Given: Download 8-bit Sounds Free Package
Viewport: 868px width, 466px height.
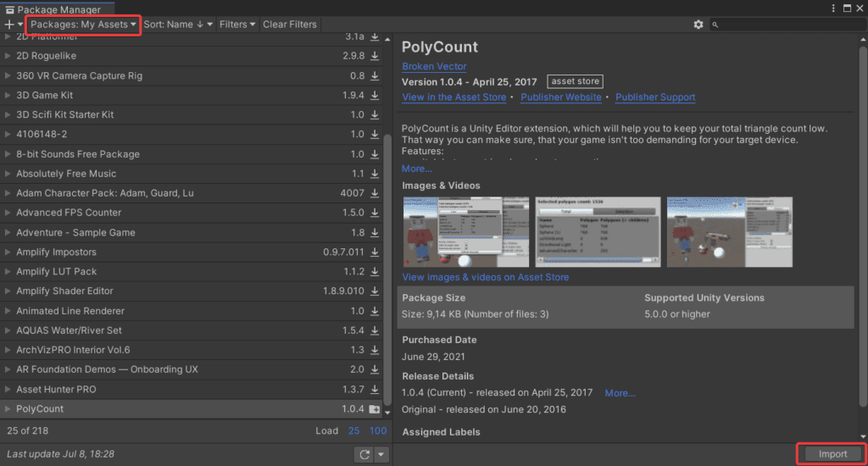Looking at the screenshot, I should 375,154.
